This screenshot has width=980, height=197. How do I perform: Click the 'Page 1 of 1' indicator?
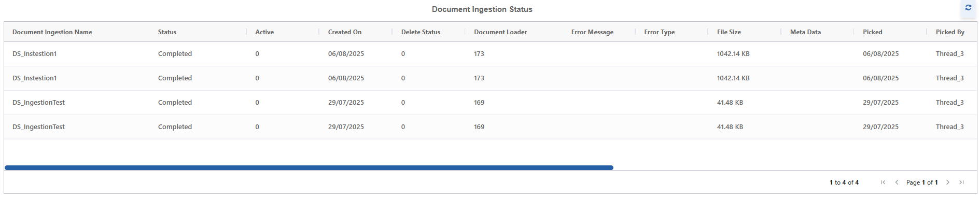922,182
